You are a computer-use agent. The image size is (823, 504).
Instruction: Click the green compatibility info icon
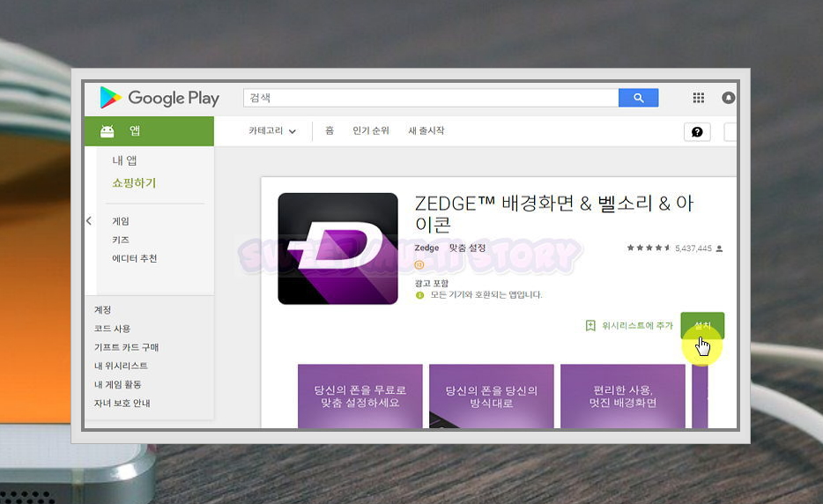tap(419, 295)
